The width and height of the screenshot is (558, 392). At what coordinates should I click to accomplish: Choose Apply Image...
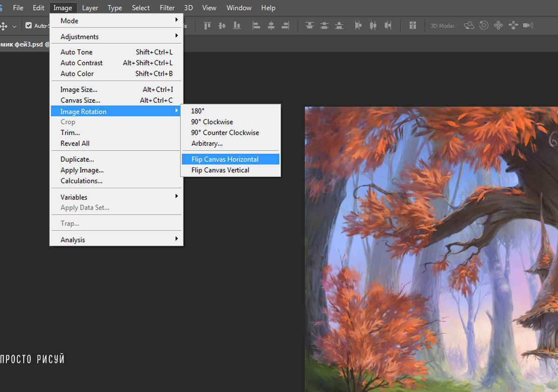(x=116, y=170)
